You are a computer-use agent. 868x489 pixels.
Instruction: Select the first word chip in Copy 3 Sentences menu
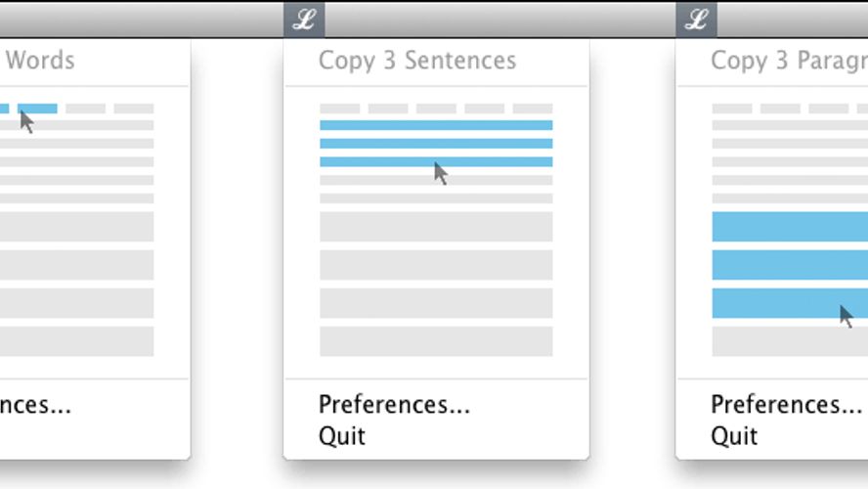click(x=339, y=108)
